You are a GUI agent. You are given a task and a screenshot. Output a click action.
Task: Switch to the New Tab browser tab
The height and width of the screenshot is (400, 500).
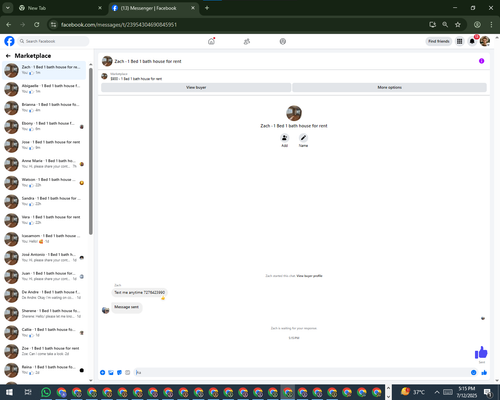60,8
